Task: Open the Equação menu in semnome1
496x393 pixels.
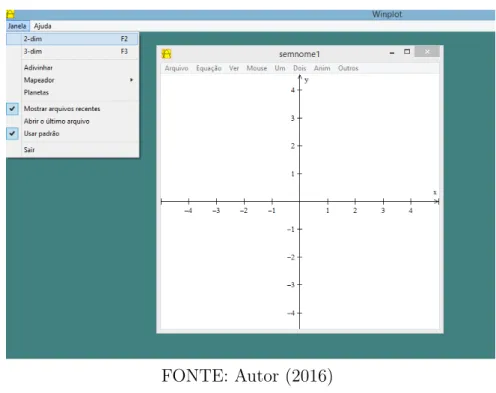Action: pyautogui.click(x=209, y=68)
